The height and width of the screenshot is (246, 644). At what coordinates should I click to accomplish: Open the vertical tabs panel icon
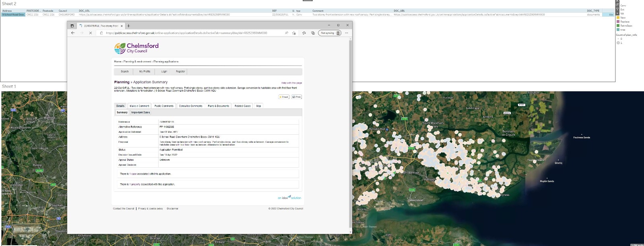tap(72, 26)
